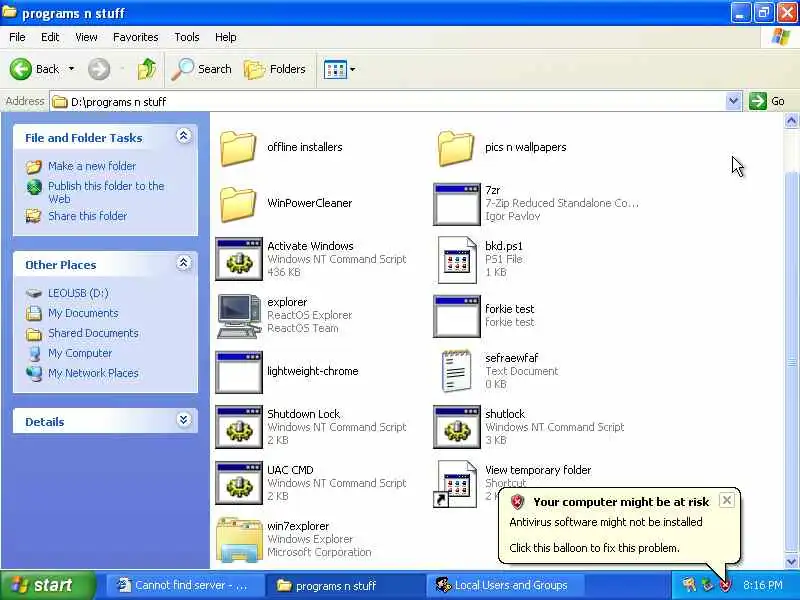The height and width of the screenshot is (600, 800).
Task: Toggle the Folders pane button
Action: 275,69
